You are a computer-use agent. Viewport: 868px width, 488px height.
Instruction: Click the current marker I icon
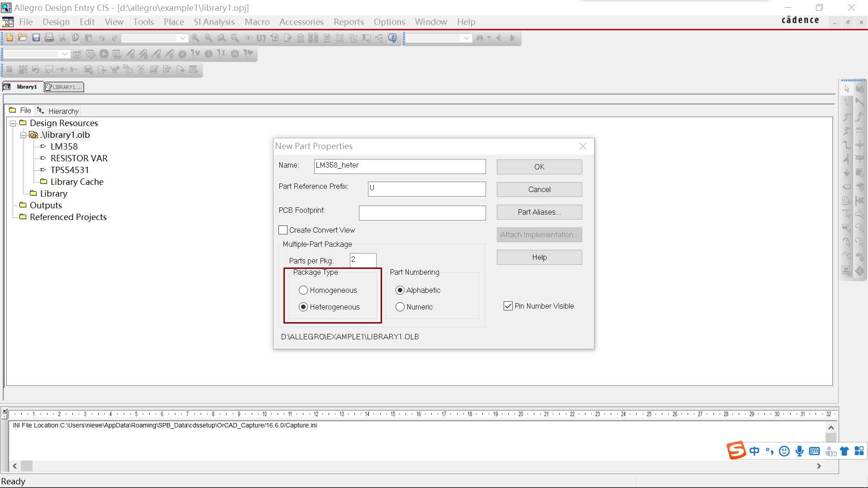coord(208,54)
